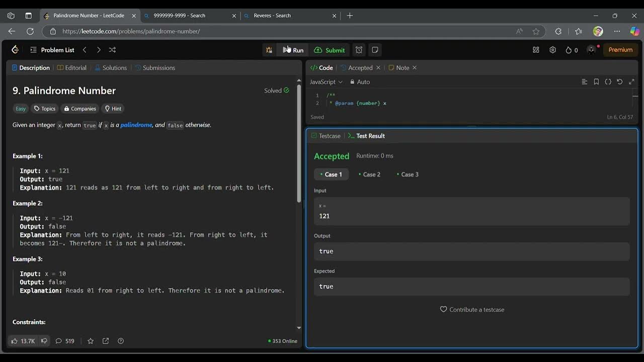
Task: Open the layout grid icon
Action: tap(536, 50)
